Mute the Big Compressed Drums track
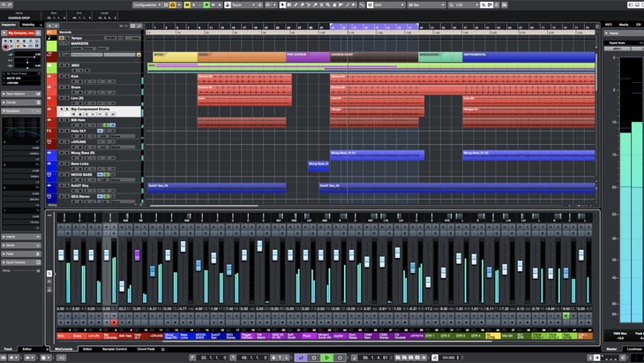 pyautogui.click(x=62, y=109)
